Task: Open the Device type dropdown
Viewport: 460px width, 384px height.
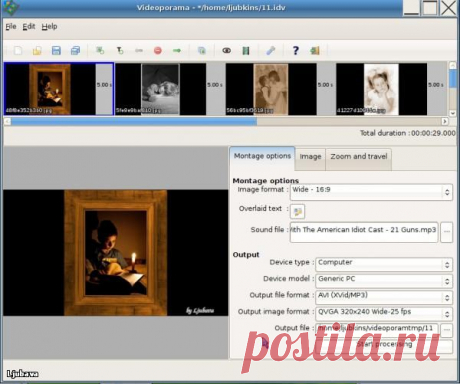Action: coord(384,264)
